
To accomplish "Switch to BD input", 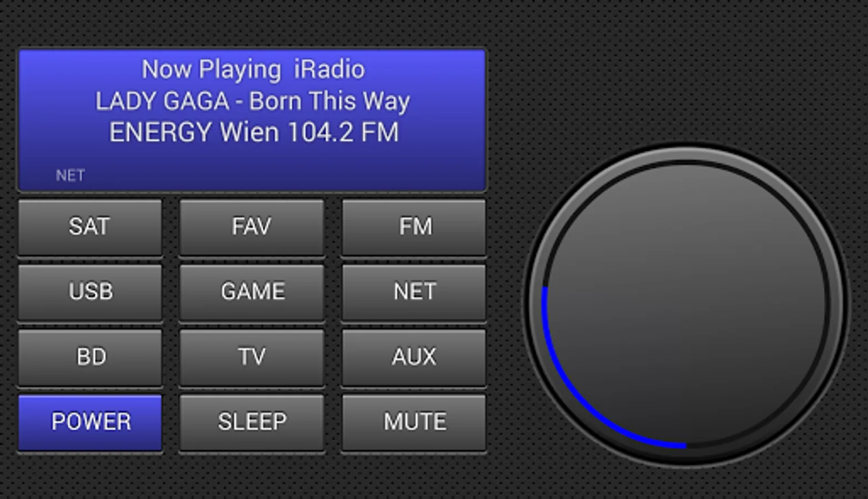I will click(90, 357).
